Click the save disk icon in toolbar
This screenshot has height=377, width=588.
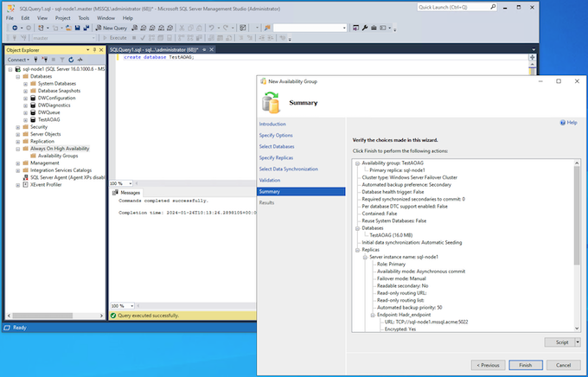pos(77,28)
